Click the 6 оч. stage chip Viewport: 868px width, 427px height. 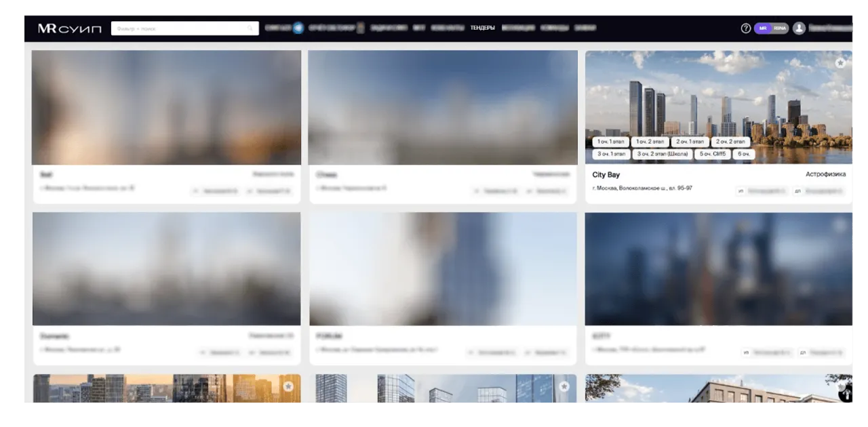tap(745, 154)
